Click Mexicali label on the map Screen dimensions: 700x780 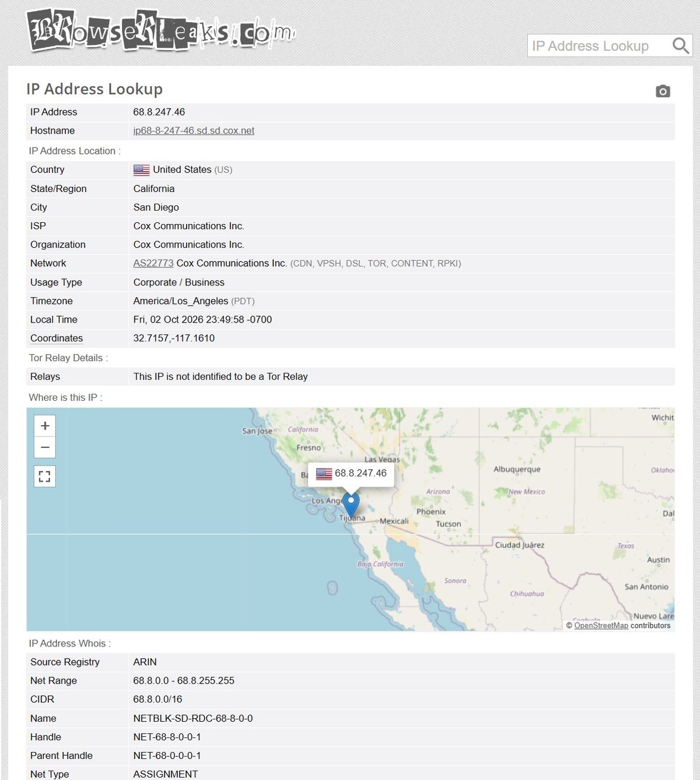click(394, 521)
